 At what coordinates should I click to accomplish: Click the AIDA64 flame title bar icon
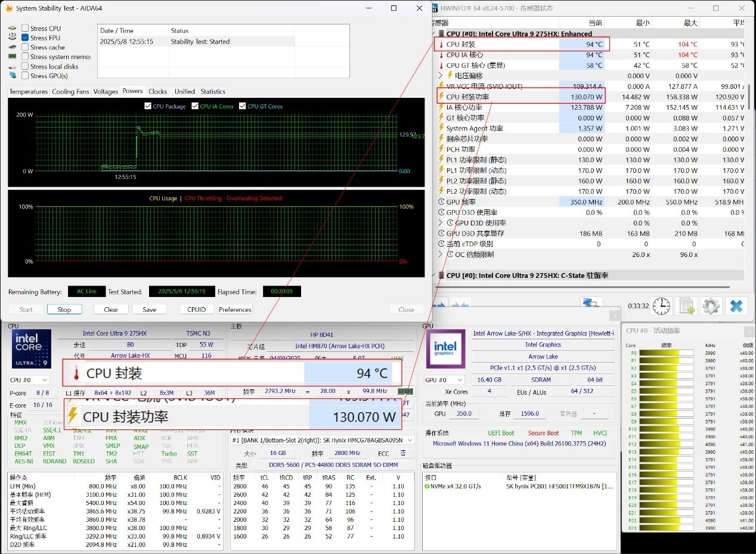(8, 8)
